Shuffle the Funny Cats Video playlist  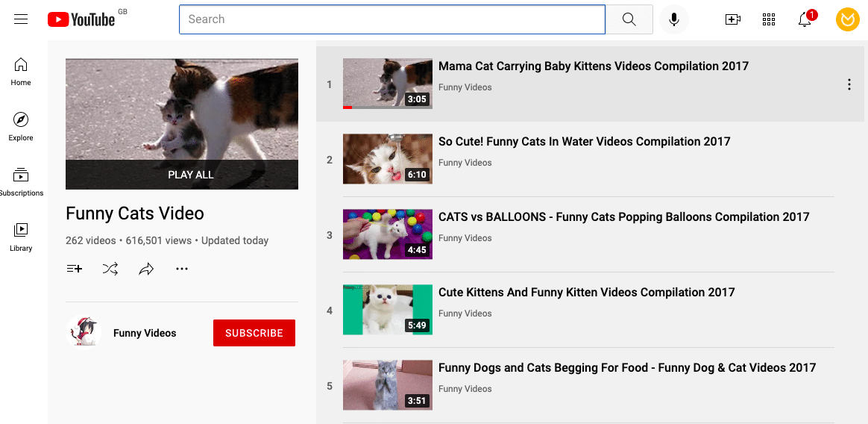coord(110,269)
